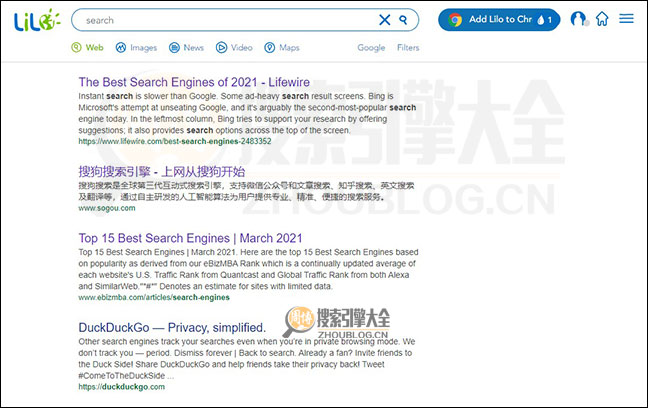Click the Google search link

pyautogui.click(x=371, y=47)
